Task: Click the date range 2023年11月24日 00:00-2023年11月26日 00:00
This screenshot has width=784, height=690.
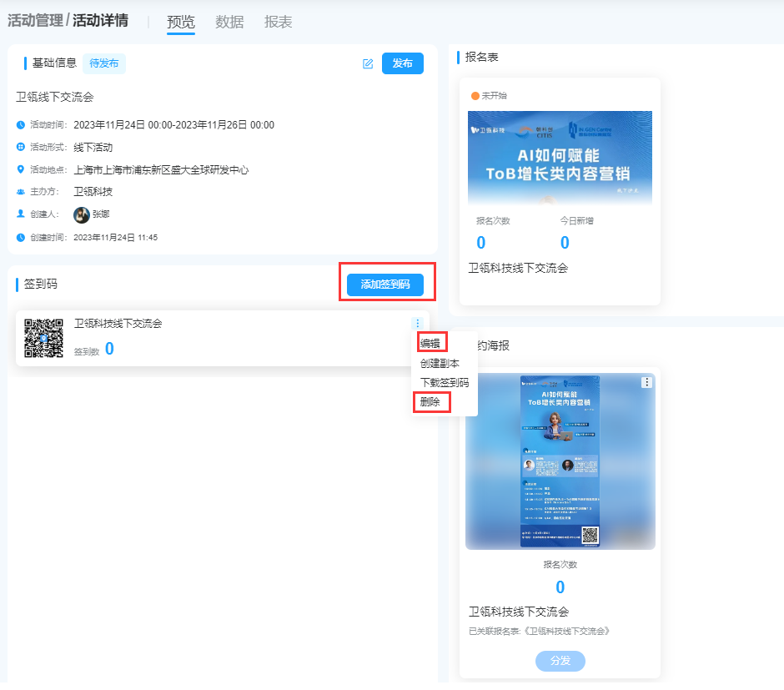Action: pyautogui.click(x=174, y=125)
